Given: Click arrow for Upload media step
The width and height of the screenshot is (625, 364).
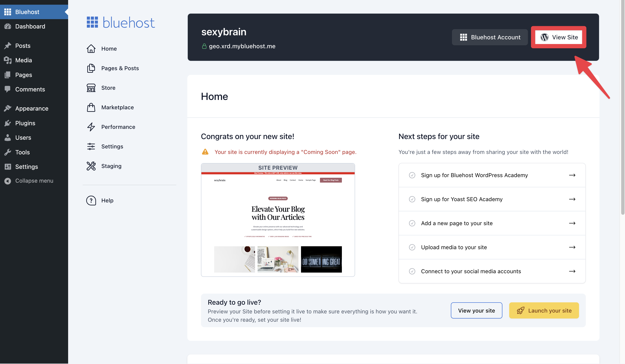Looking at the screenshot, I should [x=572, y=247].
